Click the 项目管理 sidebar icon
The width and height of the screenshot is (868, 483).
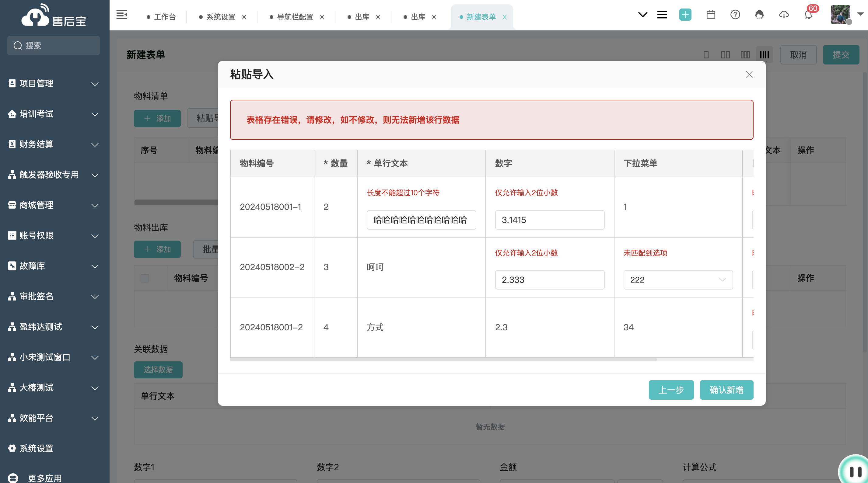pyautogui.click(x=12, y=84)
